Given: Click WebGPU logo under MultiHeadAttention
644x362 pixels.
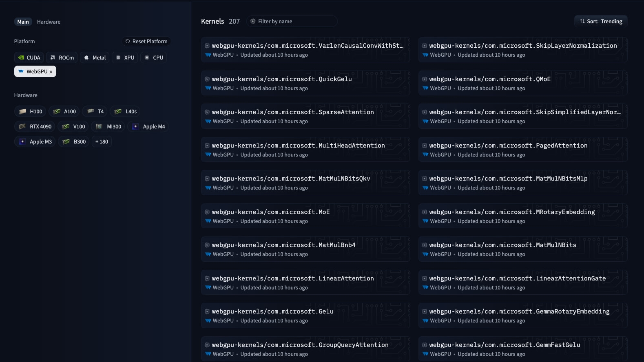Looking at the screenshot, I should 208,155.
